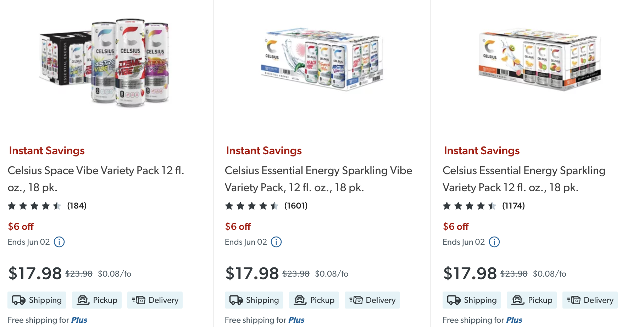Click the blue Sparkling Vibe box image
The width and height of the screenshot is (644, 327).
(x=322, y=61)
